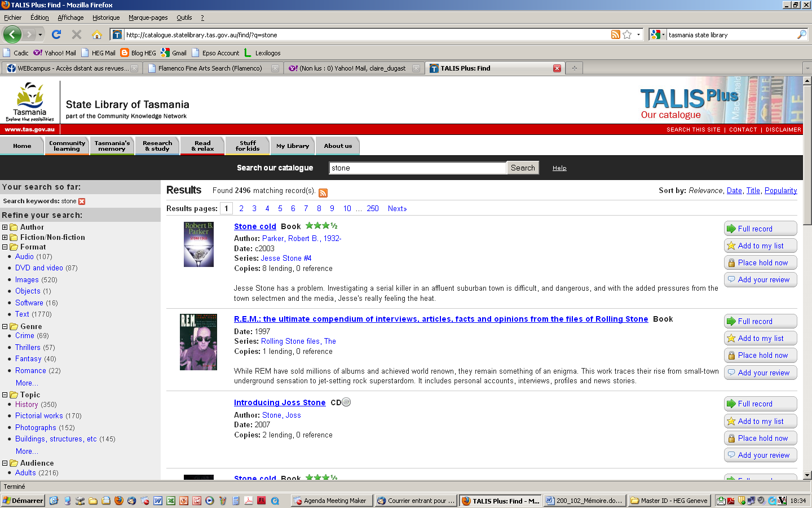The height and width of the screenshot is (508, 812).
Task: Remove the stone keyword with red X
Action: [x=82, y=202]
